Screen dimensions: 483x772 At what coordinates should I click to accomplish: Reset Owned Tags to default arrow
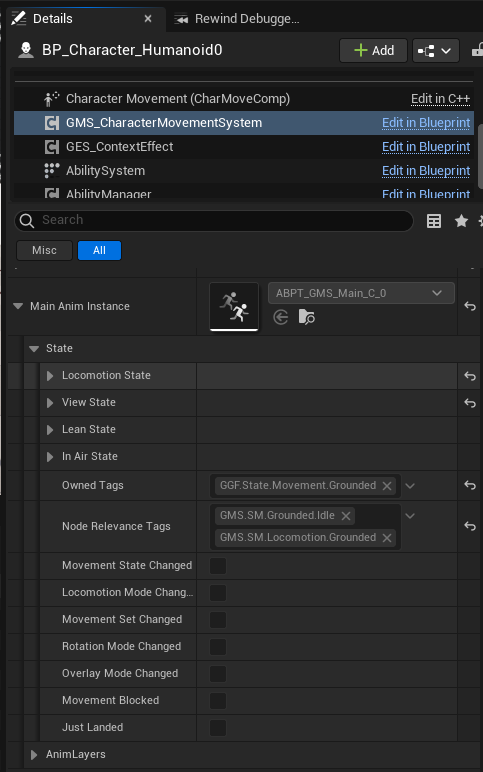click(x=470, y=485)
